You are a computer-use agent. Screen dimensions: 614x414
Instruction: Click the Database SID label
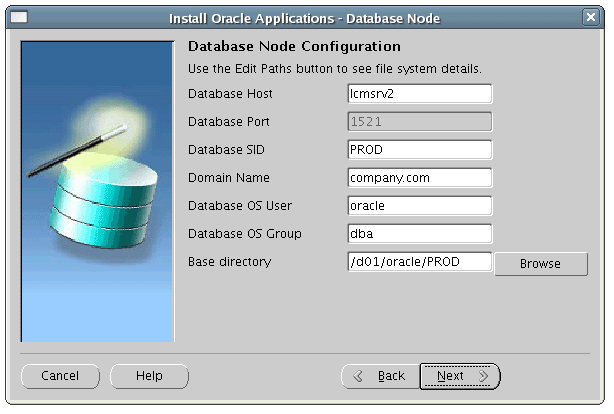pos(226,150)
